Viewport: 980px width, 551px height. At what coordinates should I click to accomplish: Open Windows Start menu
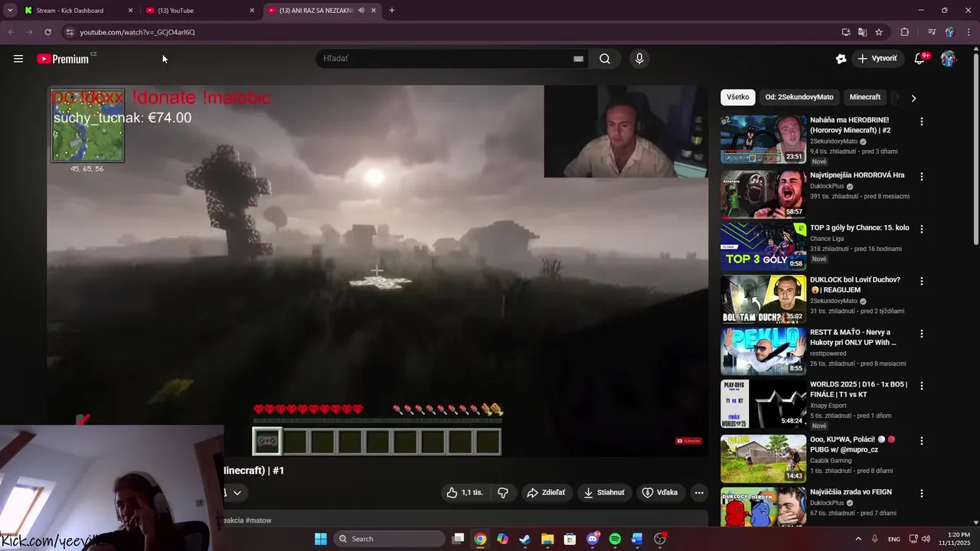(321, 539)
